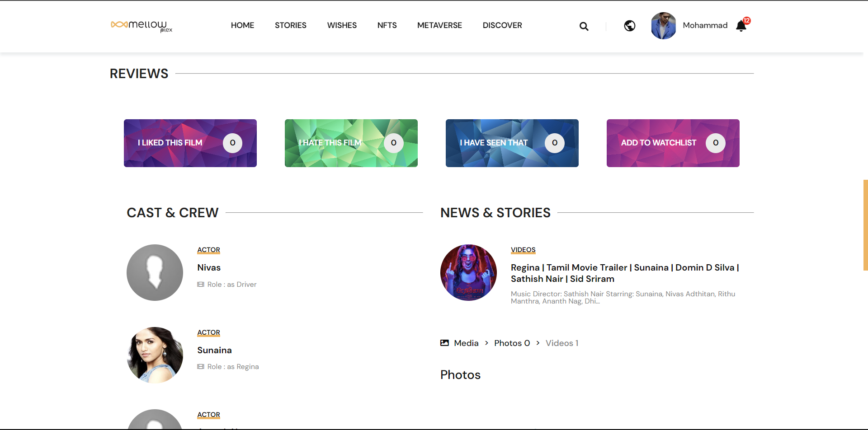
Task: Open notifications bell icon
Action: tap(741, 26)
